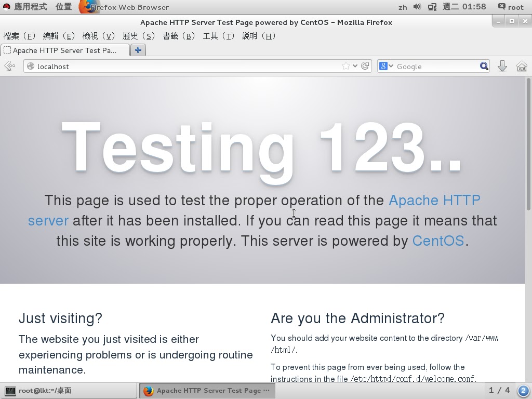Open the 檔案 (F) menu
Screen dimensions: 532x399
click(x=19, y=36)
